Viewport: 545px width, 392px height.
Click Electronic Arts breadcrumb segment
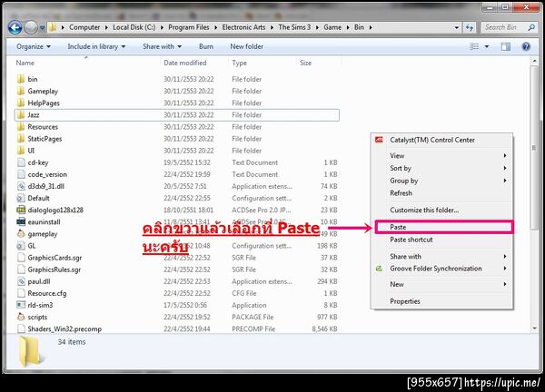pos(243,27)
